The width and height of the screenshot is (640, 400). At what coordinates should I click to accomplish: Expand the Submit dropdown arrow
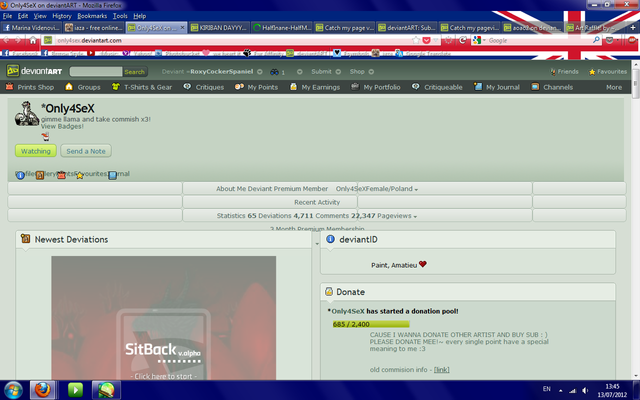(338, 72)
